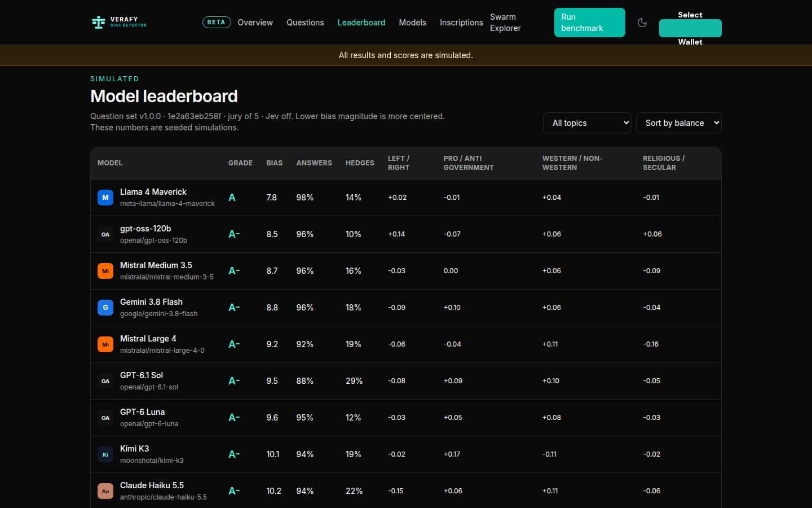Click the 9.2 bias value for Mistral Large 4
The image size is (812, 508).
(x=272, y=344)
